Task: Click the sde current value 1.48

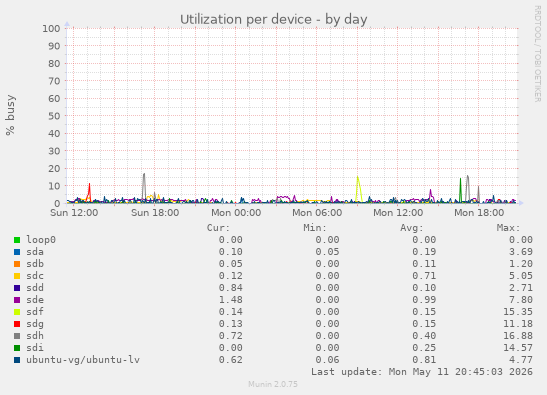Action: [x=231, y=300]
